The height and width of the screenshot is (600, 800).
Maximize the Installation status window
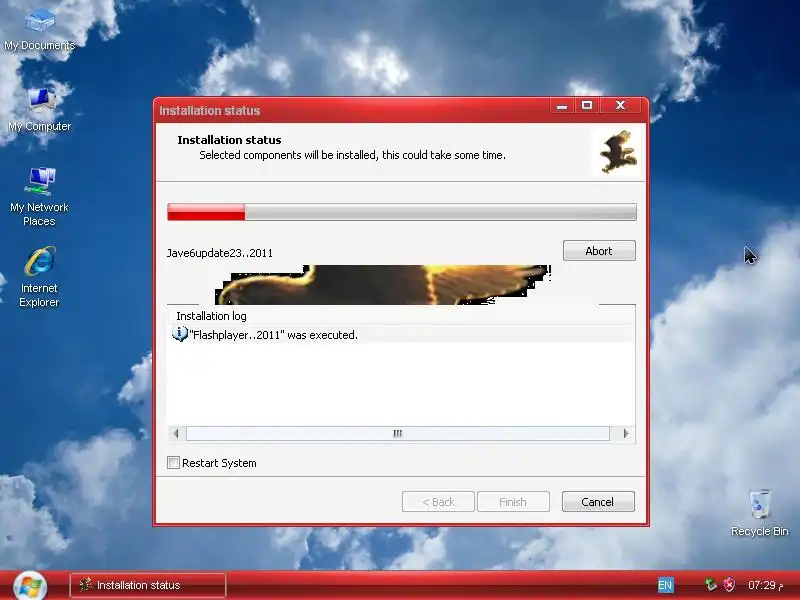pyautogui.click(x=587, y=106)
